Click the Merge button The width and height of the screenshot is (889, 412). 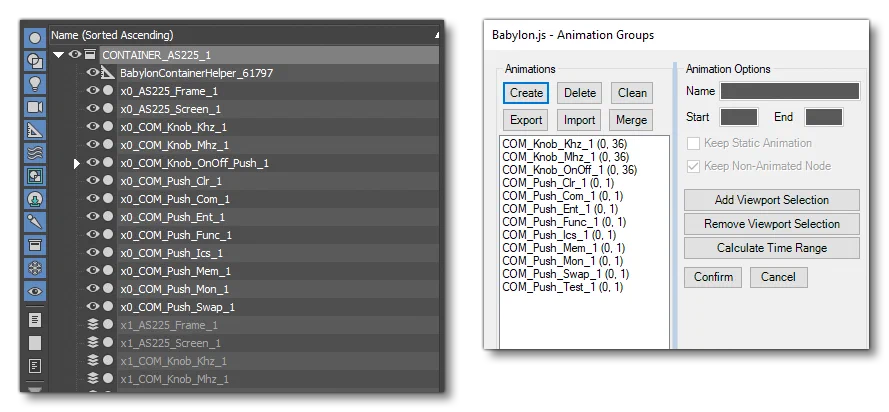coord(631,120)
